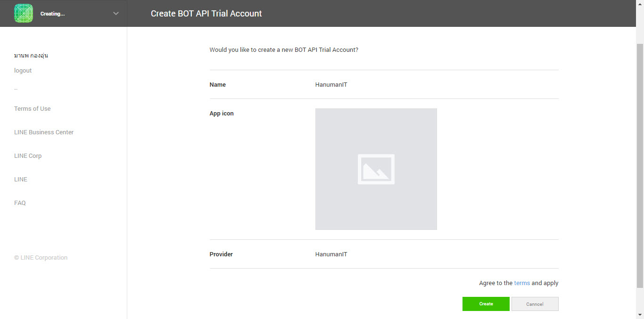644x319 pixels.
Task: Click the user name มานพ กองอุ่น
Action: [x=31, y=56]
